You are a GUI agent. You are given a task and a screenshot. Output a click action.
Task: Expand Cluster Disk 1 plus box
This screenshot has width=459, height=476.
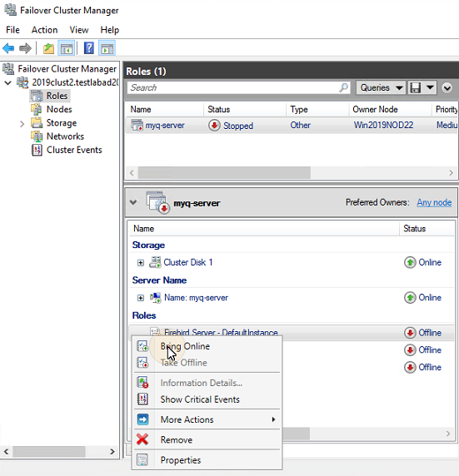click(141, 263)
